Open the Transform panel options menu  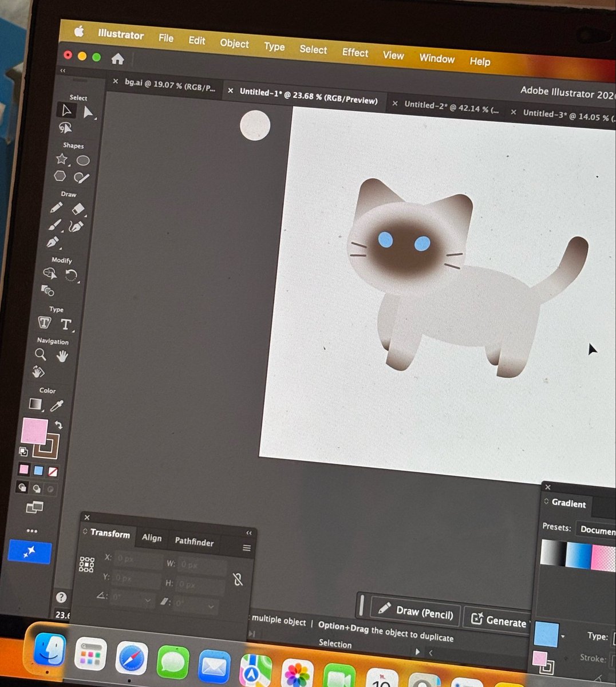point(247,548)
